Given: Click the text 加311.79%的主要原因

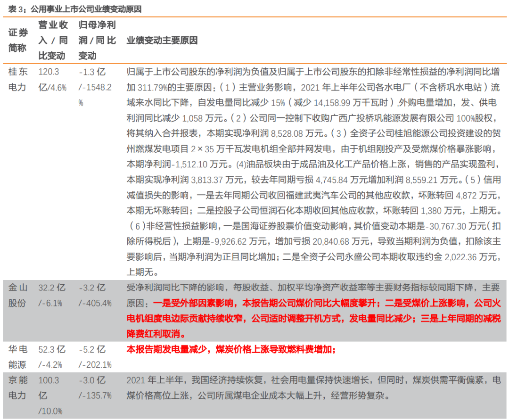Looking at the screenshot, I should point(170,87).
